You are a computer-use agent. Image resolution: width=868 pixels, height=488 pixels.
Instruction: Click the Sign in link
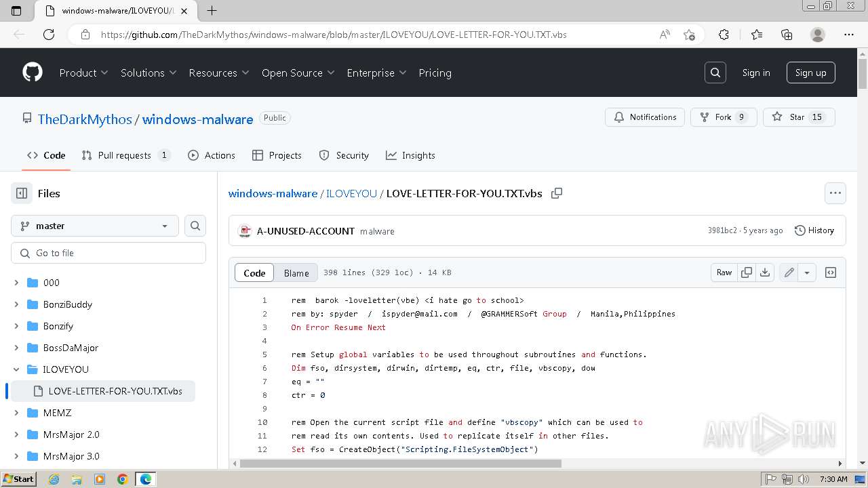pyautogui.click(x=756, y=73)
